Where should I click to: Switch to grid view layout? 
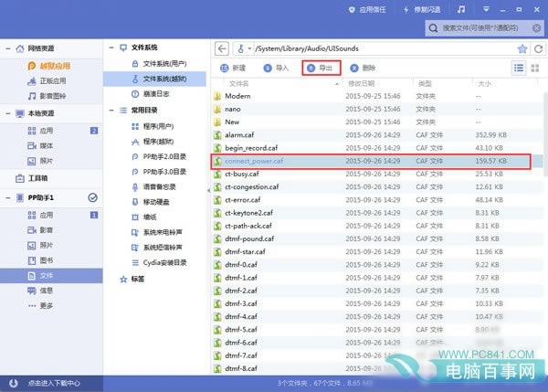tap(535, 68)
